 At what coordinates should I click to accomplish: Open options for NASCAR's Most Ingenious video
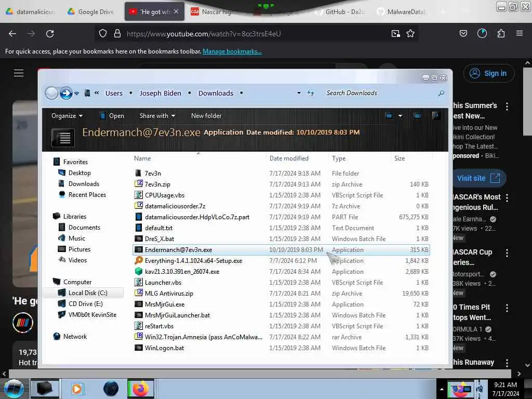click(507, 197)
